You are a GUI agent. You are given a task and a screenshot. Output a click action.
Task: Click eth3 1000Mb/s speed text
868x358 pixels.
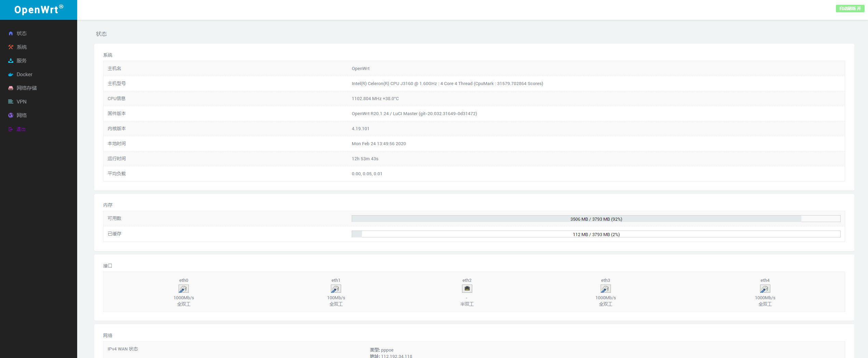click(x=606, y=298)
